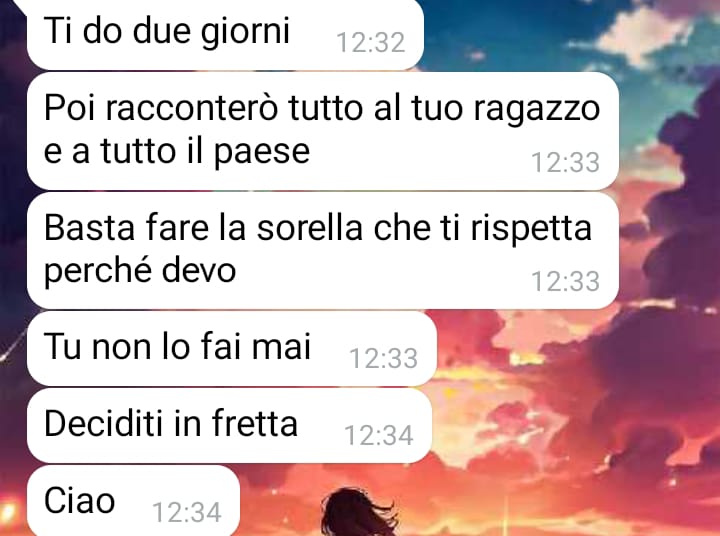Image resolution: width=720 pixels, height=536 pixels.
Task: Click the word "perché" in the message
Action: 98,271
